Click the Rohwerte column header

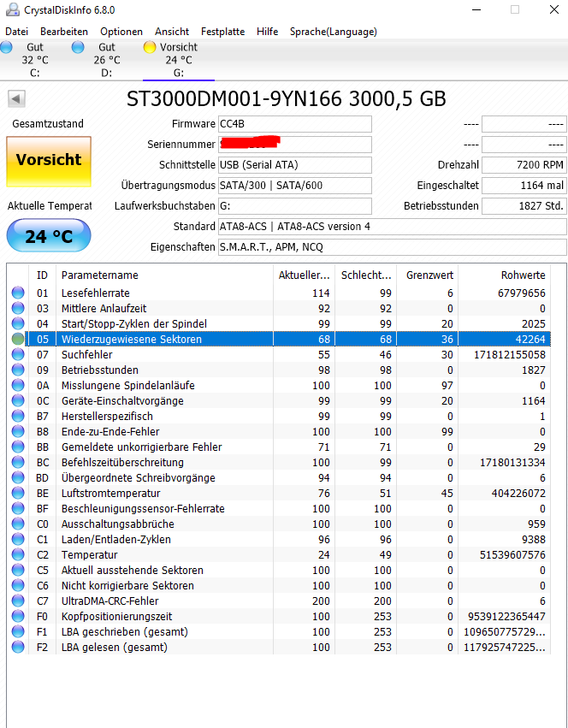(505, 275)
